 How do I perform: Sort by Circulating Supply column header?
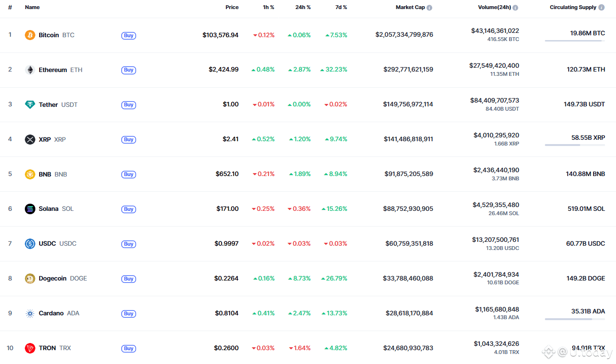(573, 8)
